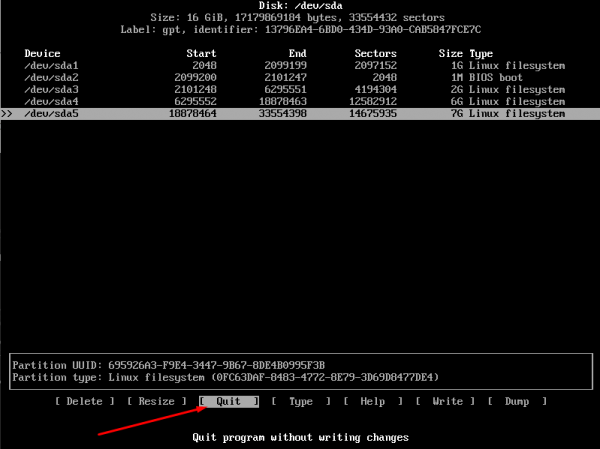Click the Device column header

(x=42, y=53)
